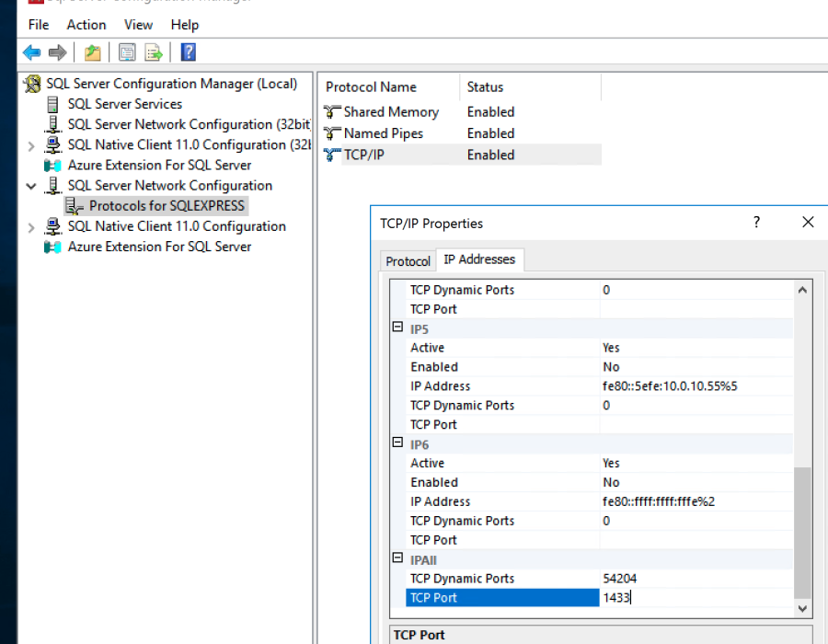
Task: Open the Help menu
Action: (x=185, y=25)
